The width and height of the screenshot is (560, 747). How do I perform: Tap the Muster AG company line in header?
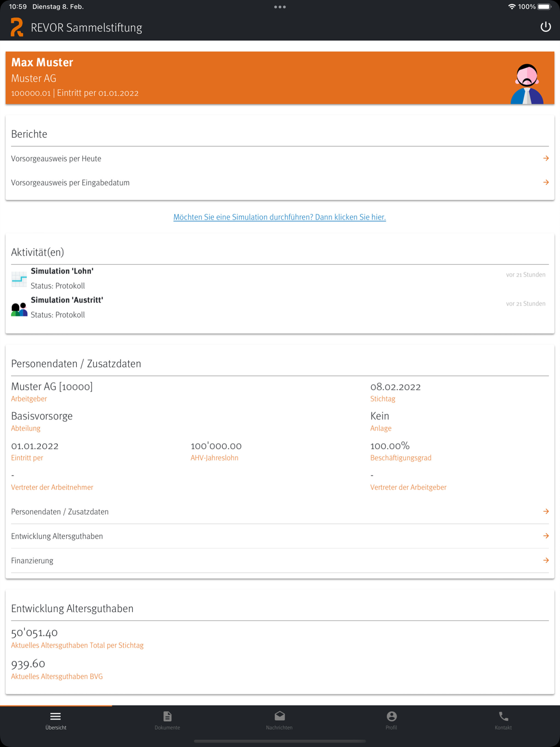[34, 78]
